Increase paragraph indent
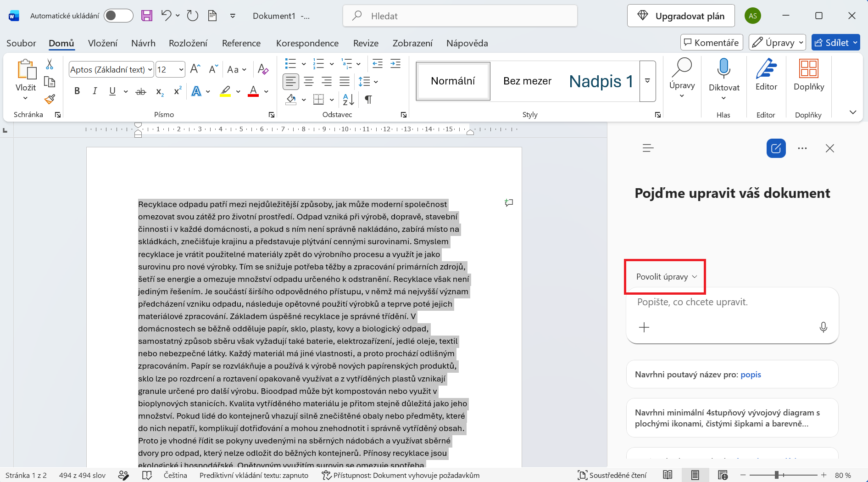 pos(395,64)
